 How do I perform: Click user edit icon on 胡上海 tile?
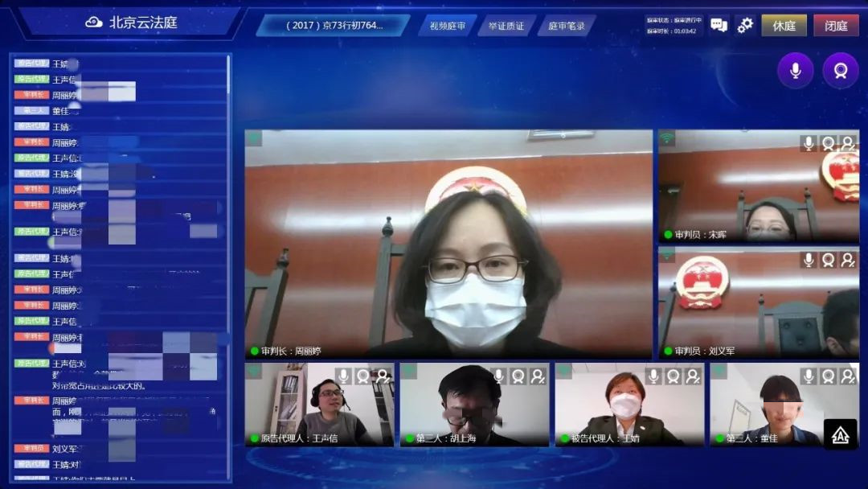point(538,376)
